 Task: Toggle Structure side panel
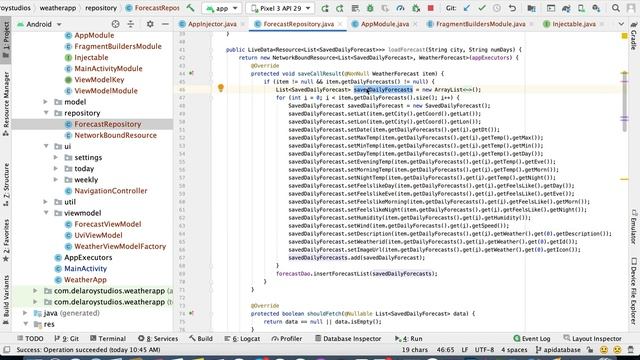pyautogui.click(x=6, y=184)
